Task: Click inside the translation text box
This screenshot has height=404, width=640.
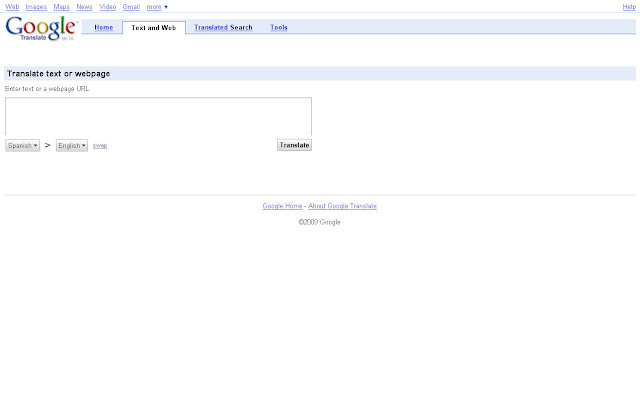Action: [x=158, y=116]
